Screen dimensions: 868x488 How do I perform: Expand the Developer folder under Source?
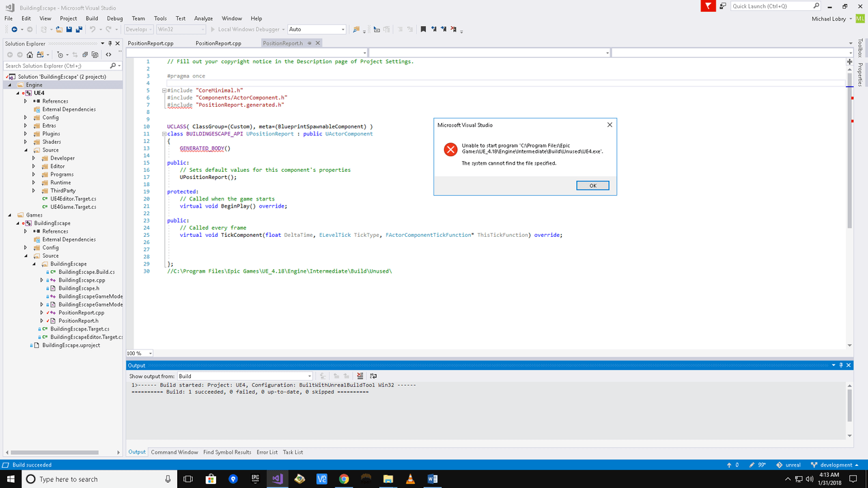coord(34,158)
